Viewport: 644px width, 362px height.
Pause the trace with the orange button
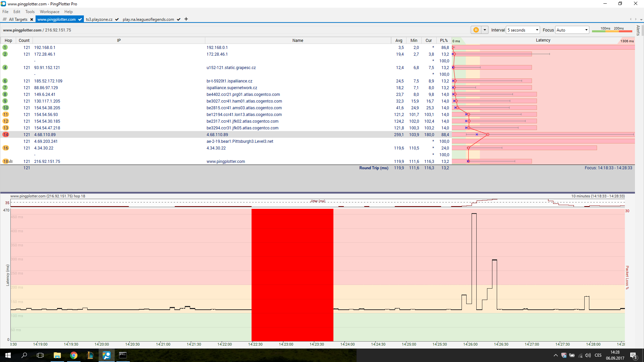coord(476,30)
